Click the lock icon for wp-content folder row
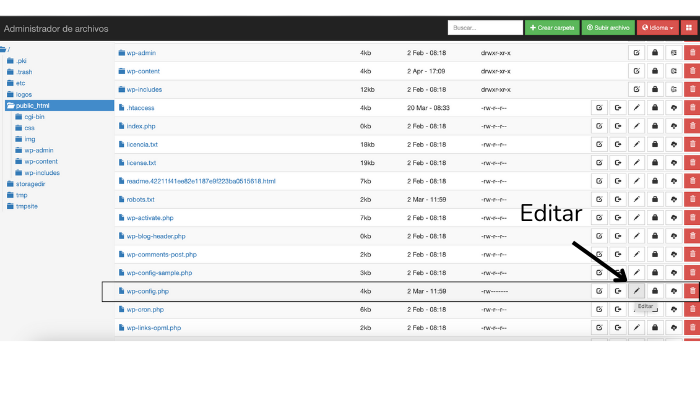Image resolution: width=700 pixels, height=400 pixels. click(x=655, y=71)
